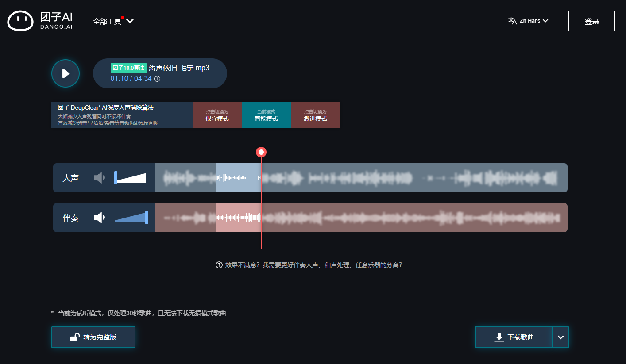Image resolution: width=626 pixels, height=364 pixels.
Task: Mute the 伴奏 accompaniment track speaker
Action: pyautogui.click(x=99, y=217)
